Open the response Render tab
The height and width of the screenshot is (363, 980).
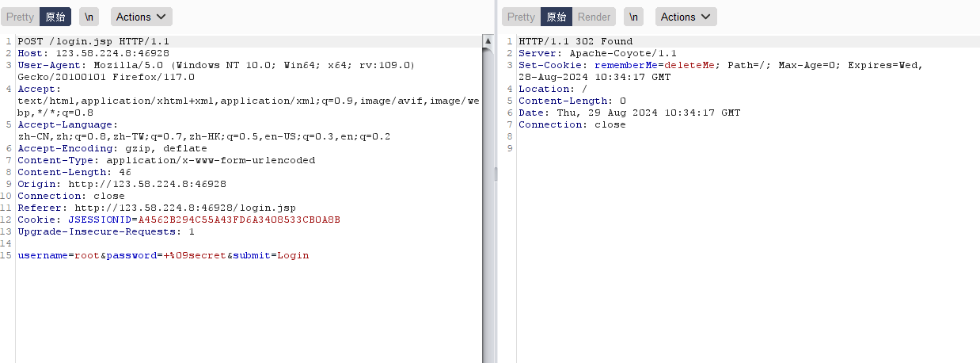(594, 17)
